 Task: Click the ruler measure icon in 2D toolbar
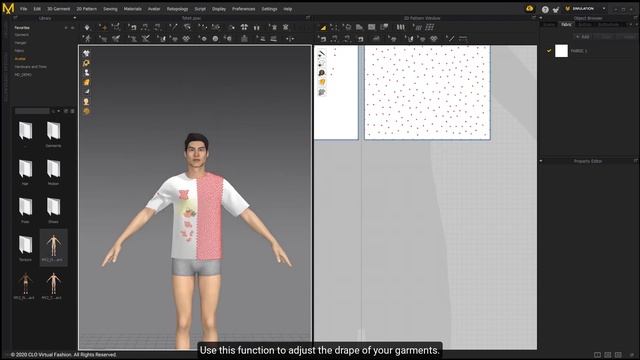click(x=463, y=38)
